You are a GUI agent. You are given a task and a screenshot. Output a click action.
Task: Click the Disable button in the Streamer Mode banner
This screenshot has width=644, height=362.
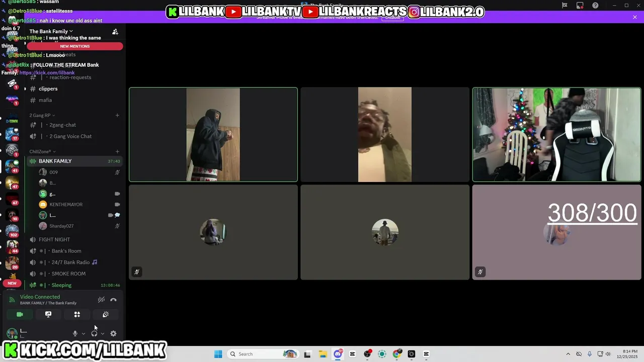tap(393, 18)
